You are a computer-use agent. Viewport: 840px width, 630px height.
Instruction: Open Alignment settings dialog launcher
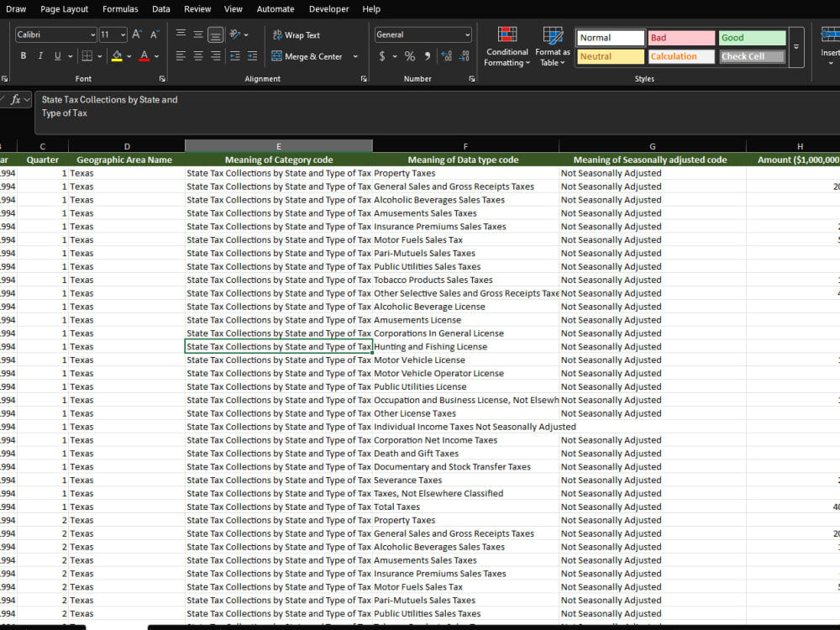(364, 79)
